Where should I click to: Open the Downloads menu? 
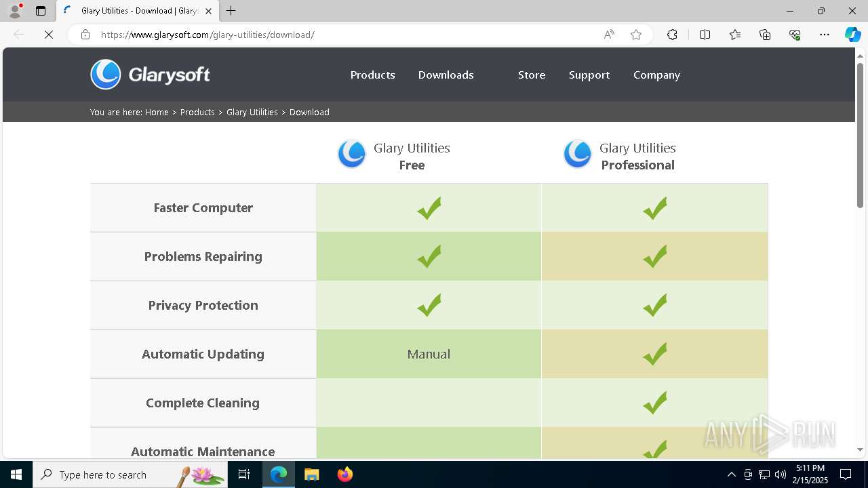click(x=446, y=75)
